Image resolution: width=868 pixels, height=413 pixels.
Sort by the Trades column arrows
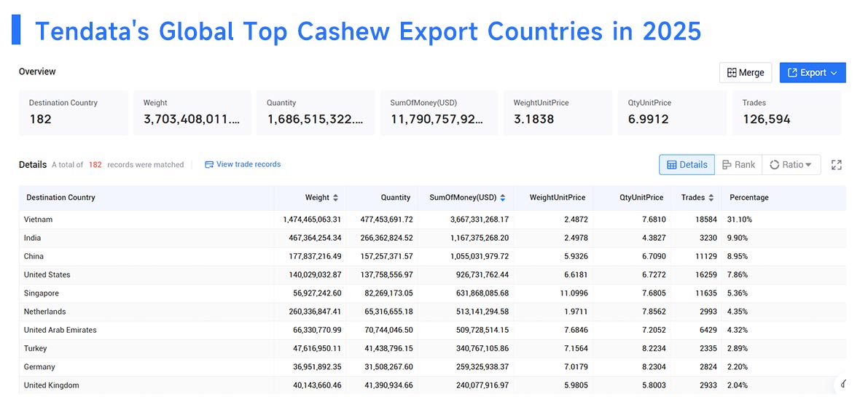711,197
